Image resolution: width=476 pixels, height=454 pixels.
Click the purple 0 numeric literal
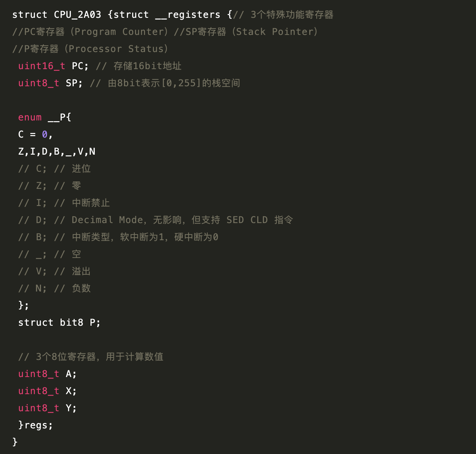pos(45,134)
